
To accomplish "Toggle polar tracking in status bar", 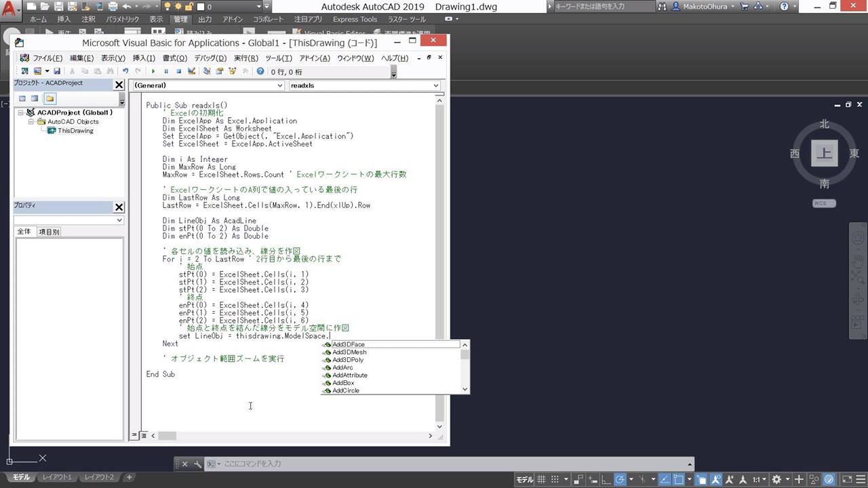I will pyautogui.click(x=619, y=480).
